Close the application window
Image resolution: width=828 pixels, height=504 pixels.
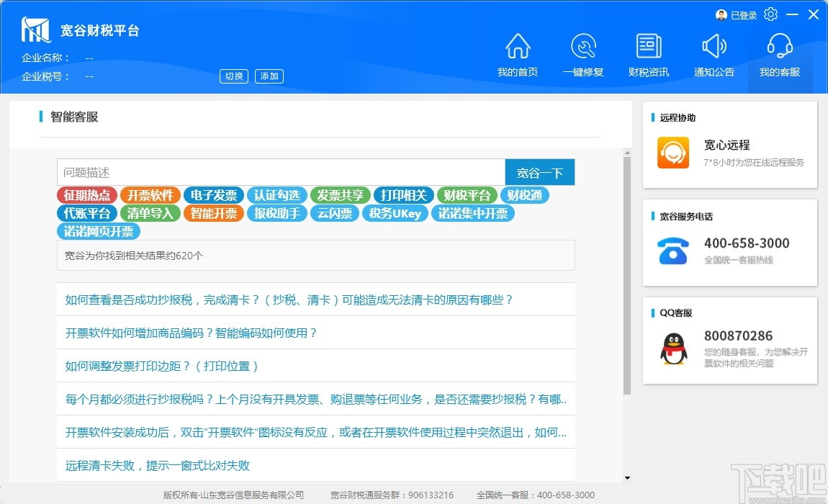(813, 15)
